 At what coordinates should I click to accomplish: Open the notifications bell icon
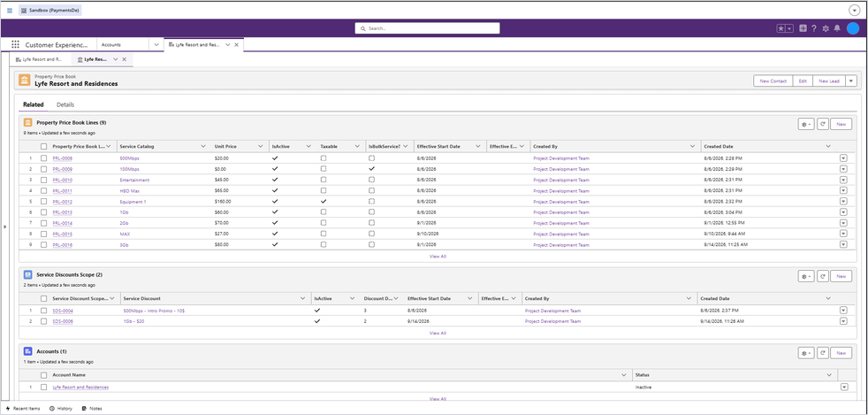coord(837,29)
